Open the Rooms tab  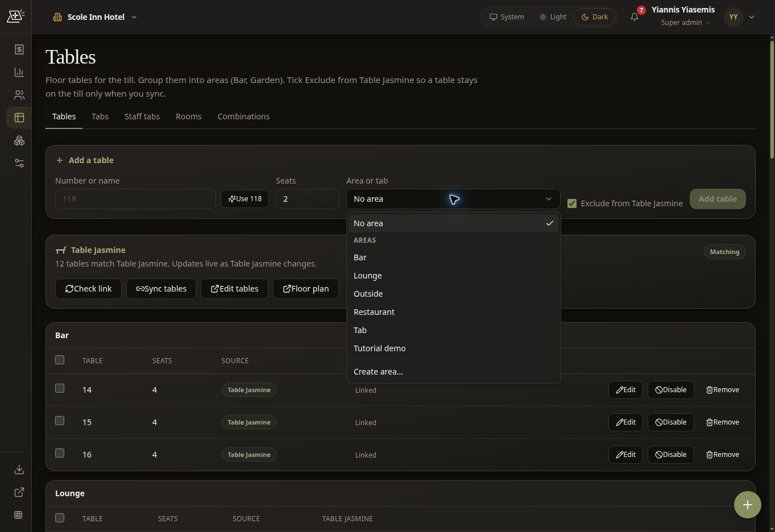[x=189, y=117]
